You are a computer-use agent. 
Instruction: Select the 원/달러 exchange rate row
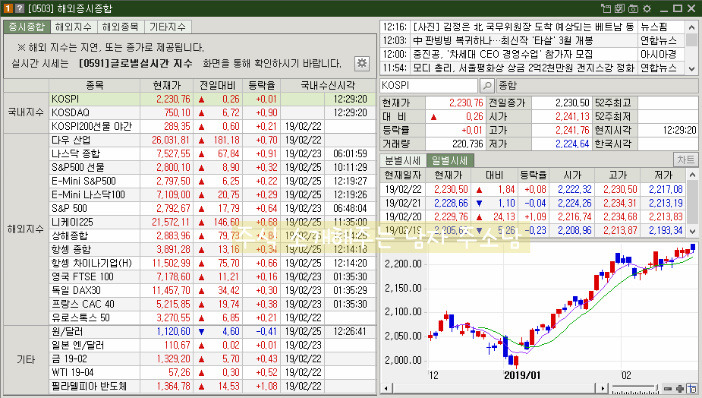pos(212,332)
